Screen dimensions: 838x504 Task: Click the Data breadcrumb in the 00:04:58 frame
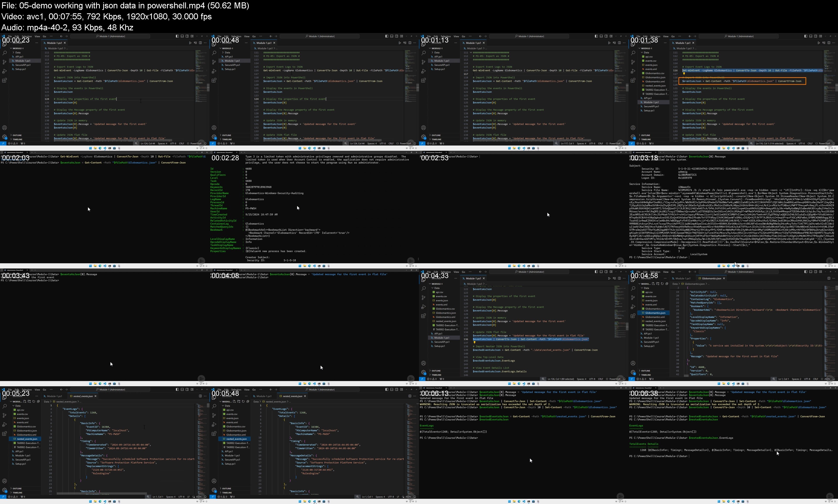pyautogui.click(x=675, y=284)
